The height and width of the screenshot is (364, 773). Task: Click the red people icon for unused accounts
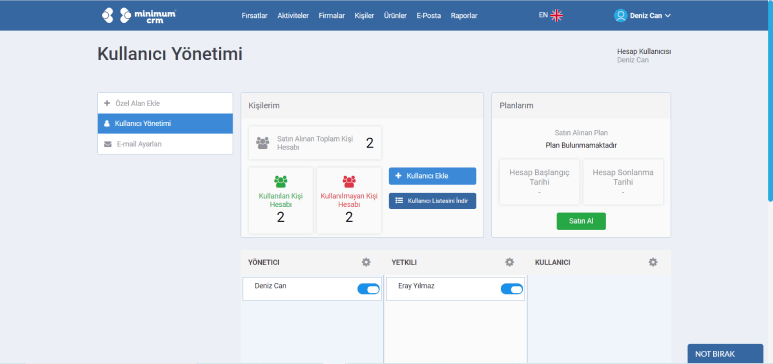coord(349,182)
